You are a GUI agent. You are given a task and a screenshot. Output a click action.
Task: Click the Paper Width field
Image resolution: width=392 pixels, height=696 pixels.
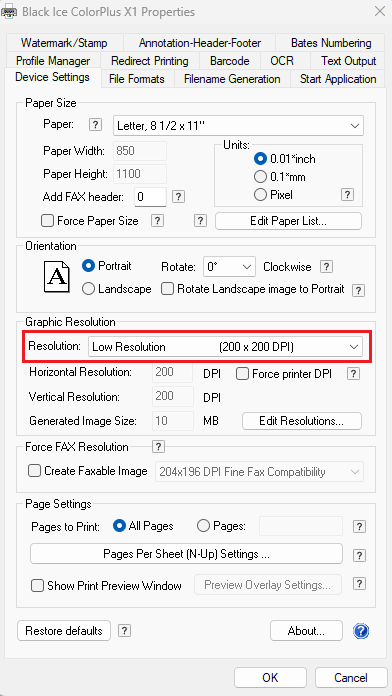[140, 151]
